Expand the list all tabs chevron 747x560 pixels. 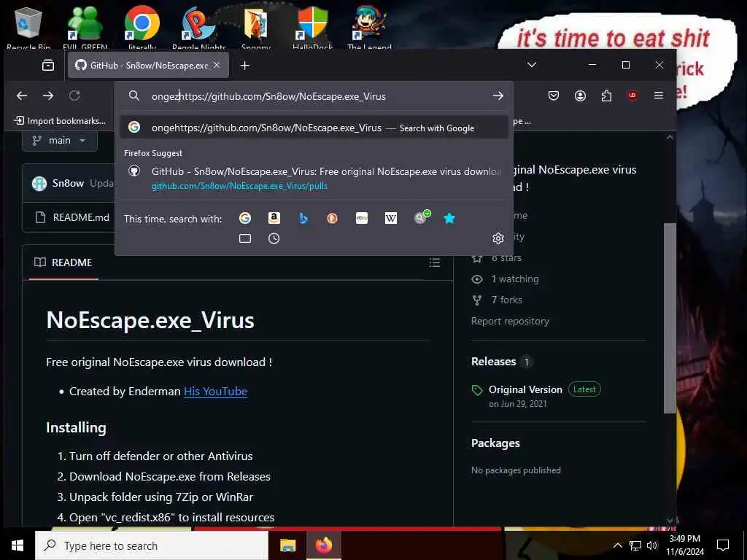tap(532, 65)
